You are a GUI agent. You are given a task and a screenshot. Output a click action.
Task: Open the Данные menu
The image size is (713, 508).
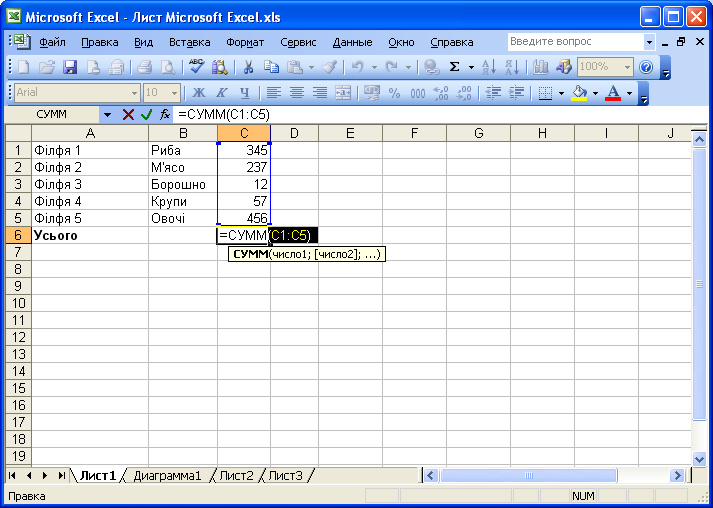click(x=352, y=43)
